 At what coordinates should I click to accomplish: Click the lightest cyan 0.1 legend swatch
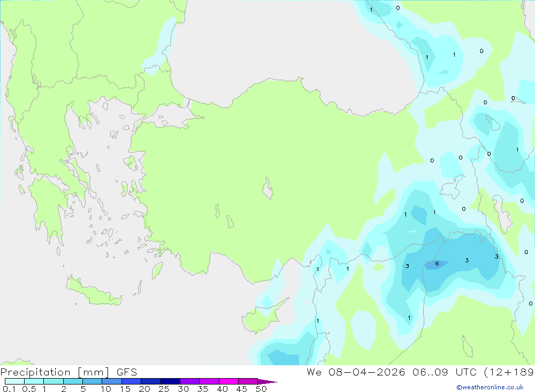pos(14,381)
